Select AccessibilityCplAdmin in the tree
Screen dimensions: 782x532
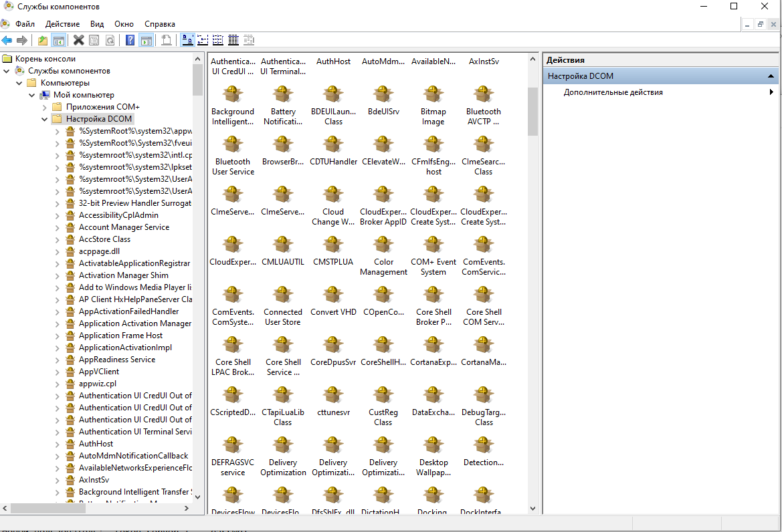click(x=118, y=215)
